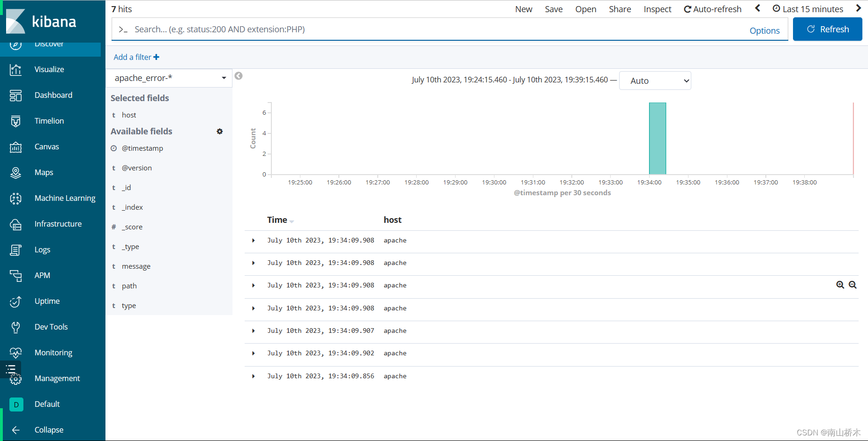
Task: Open query Options link
Action: point(764,30)
